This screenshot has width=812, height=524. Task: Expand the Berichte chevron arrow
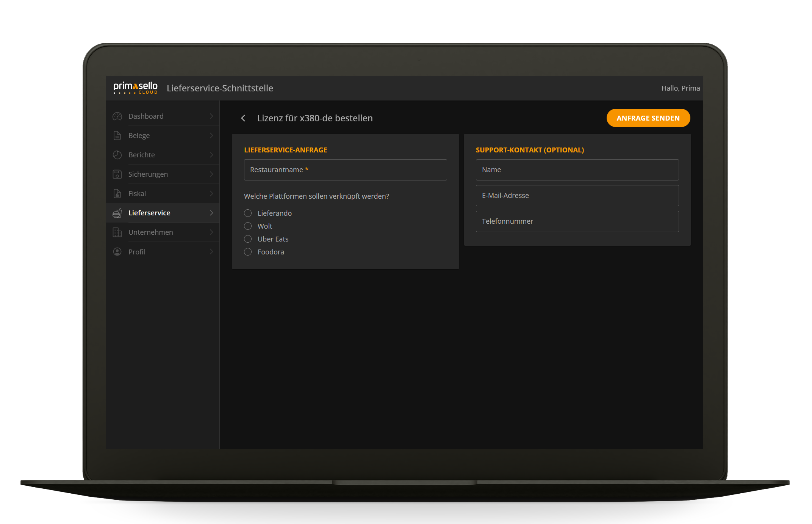pos(211,155)
